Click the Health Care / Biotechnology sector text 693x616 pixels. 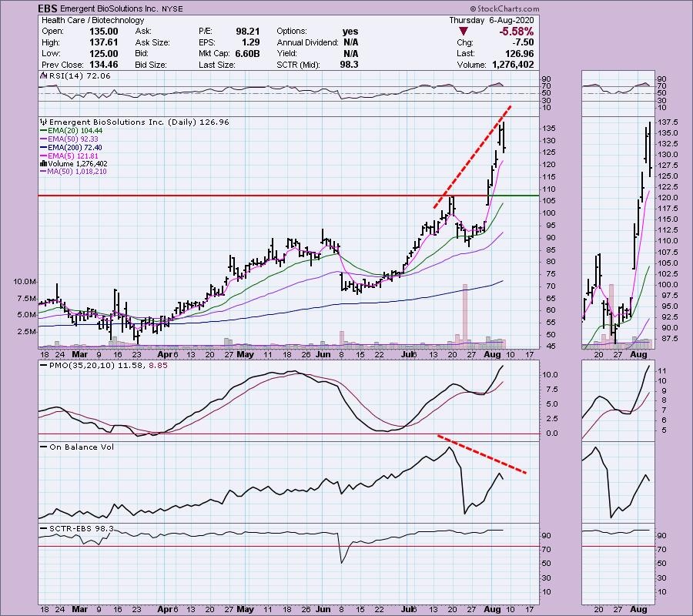93,20
